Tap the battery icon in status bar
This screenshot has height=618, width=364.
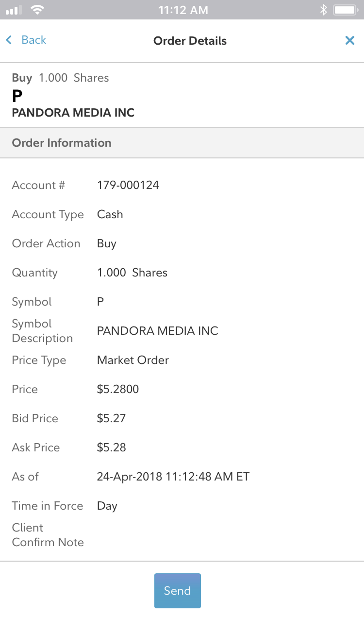[x=346, y=10]
